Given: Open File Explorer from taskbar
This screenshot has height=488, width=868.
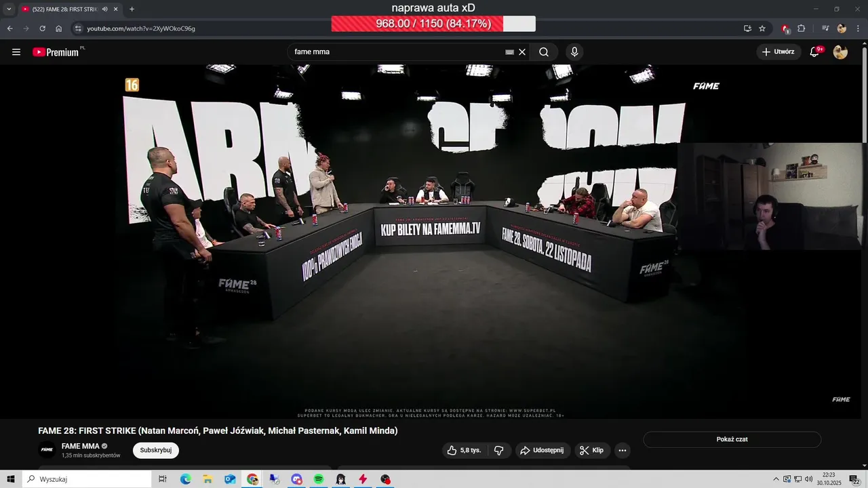Looking at the screenshot, I should 208,479.
